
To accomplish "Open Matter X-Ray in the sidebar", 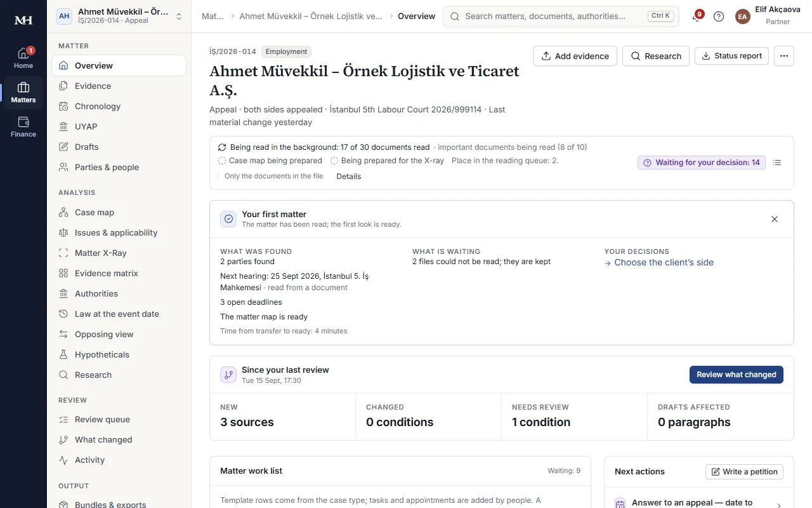I will pyautogui.click(x=119, y=253).
